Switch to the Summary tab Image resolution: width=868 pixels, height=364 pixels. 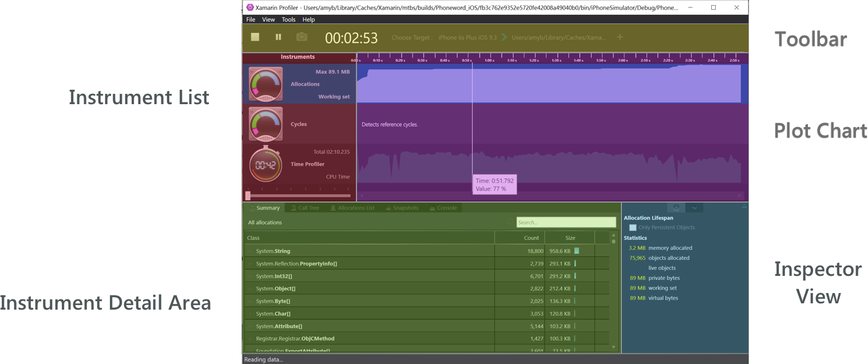pyautogui.click(x=264, y=208)
